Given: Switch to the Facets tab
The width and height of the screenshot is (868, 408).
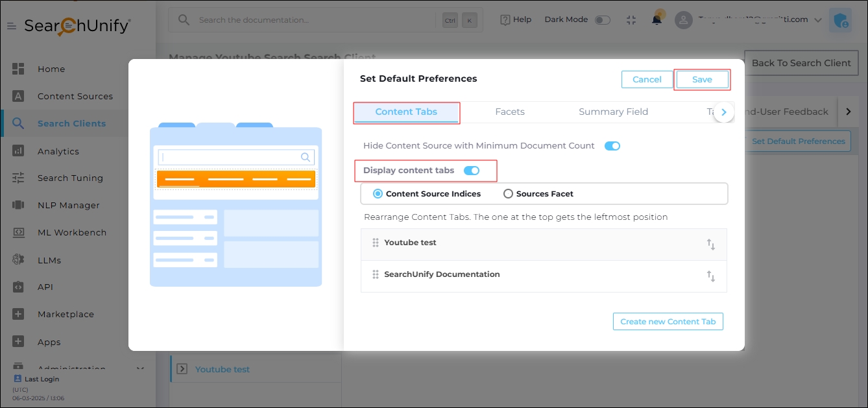Looking at the screenshot, I should (509, 112).
